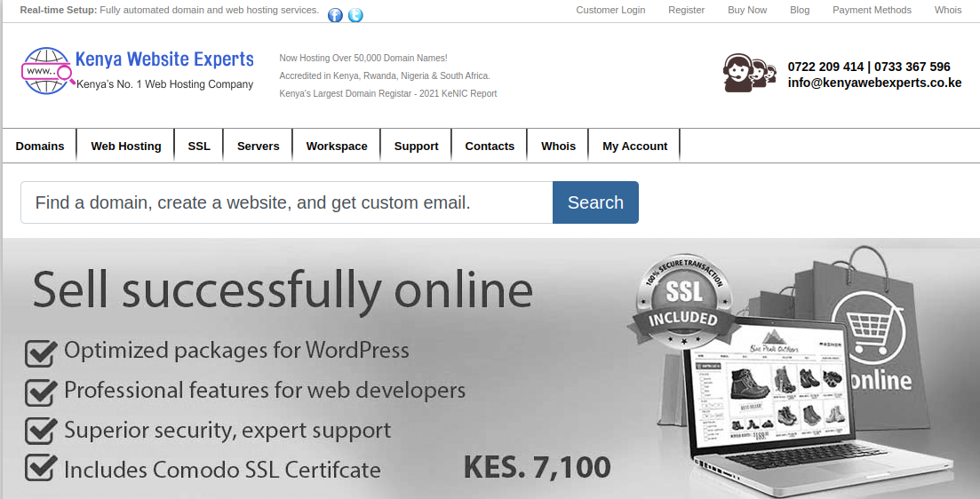Viewport: 980px width, 499px height.
Task: Open the My Account menu
Action: (634, 147)
